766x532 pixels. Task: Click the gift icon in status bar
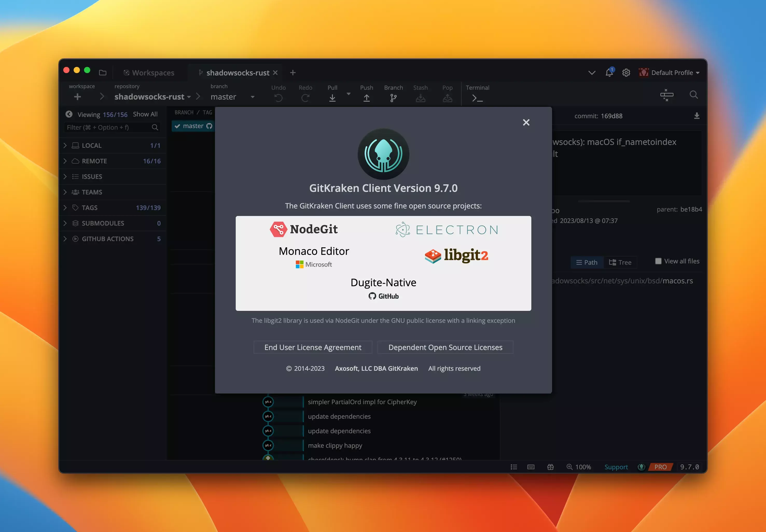click(x=550, y=467)
